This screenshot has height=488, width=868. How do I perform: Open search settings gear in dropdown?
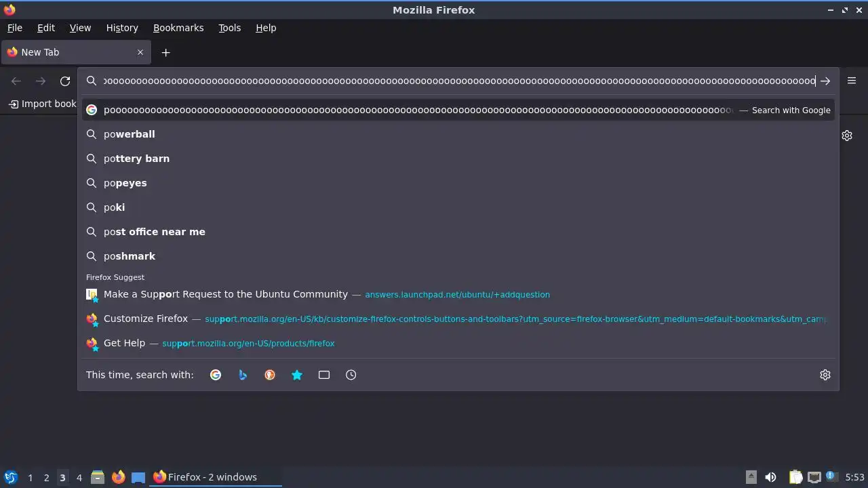coord(825,375)
